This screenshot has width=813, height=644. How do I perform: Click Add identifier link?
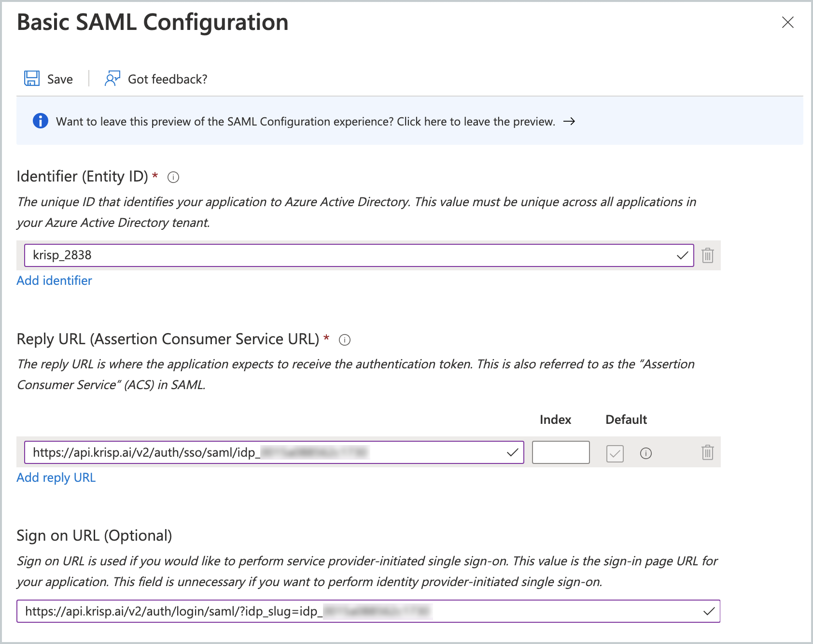coord(54,280)
